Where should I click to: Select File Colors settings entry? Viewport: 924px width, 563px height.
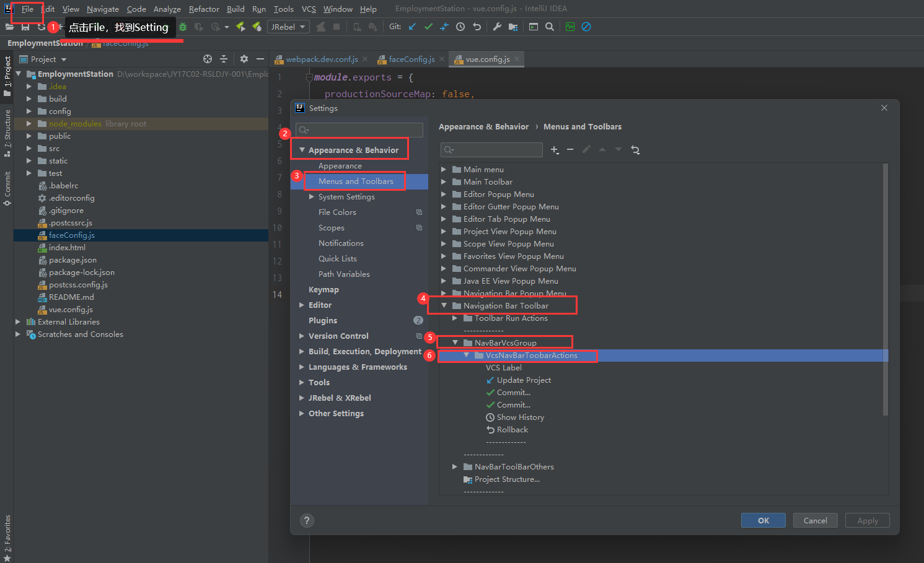[x=337, y=212]
